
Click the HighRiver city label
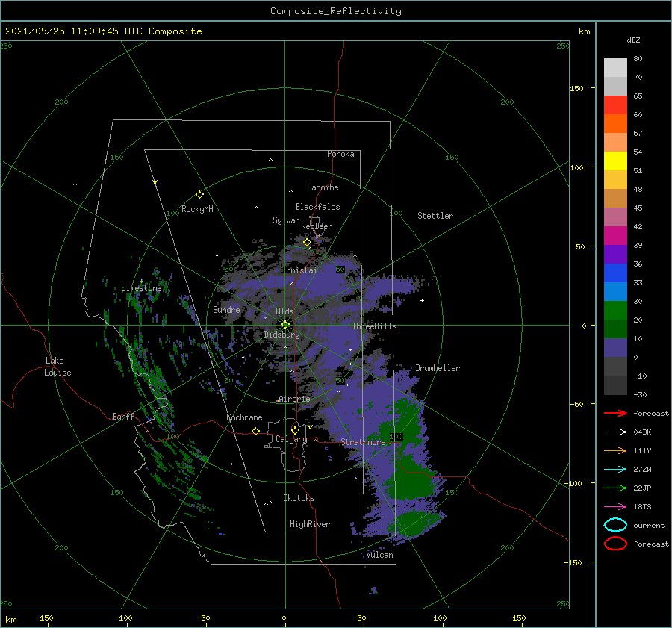pos(310,524)
